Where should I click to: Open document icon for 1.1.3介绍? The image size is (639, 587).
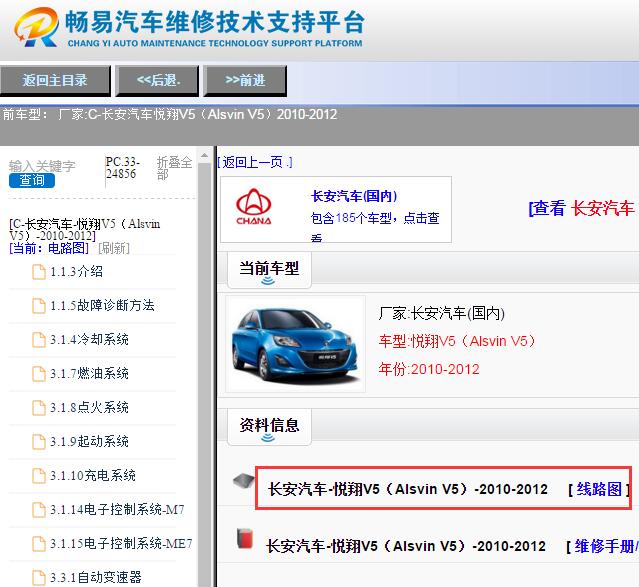click(x=39, y=272)
